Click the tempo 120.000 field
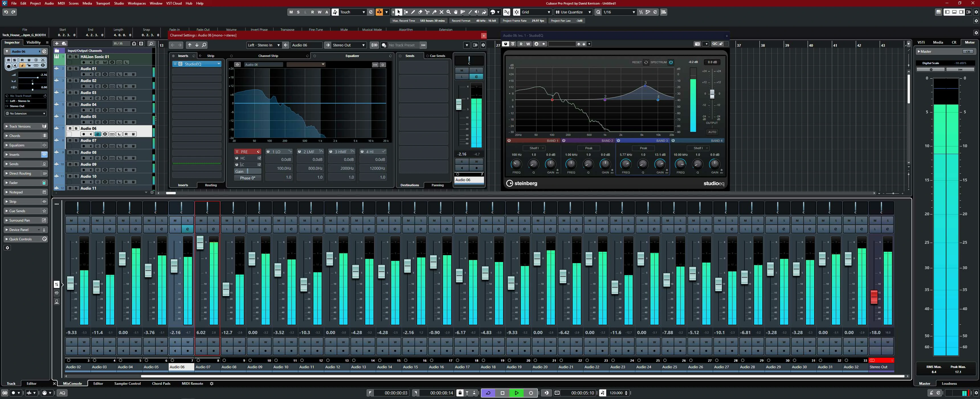 (x=616, y=393)
